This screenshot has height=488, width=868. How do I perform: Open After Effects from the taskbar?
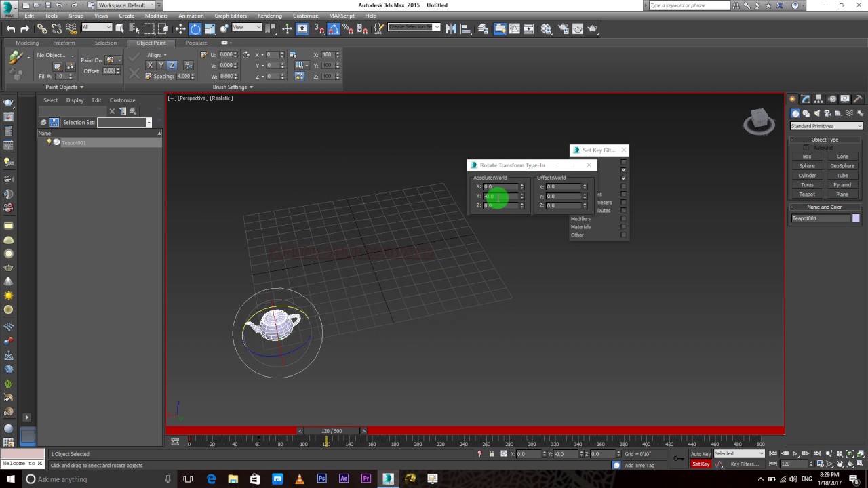click(344, 479)
